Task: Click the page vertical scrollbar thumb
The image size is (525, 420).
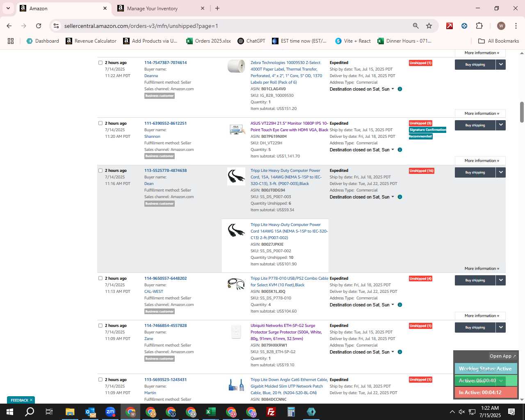Action: click(522, 112)
